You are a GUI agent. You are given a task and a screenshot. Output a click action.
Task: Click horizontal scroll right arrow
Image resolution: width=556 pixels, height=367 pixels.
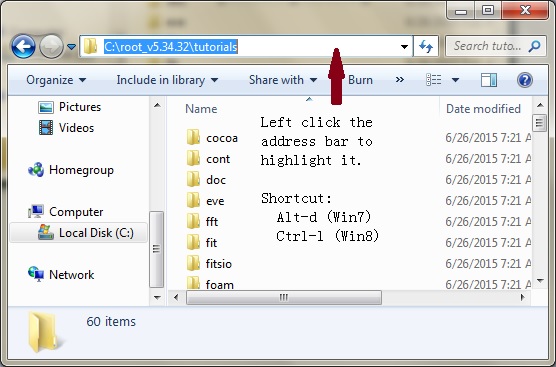pos(522,297)
